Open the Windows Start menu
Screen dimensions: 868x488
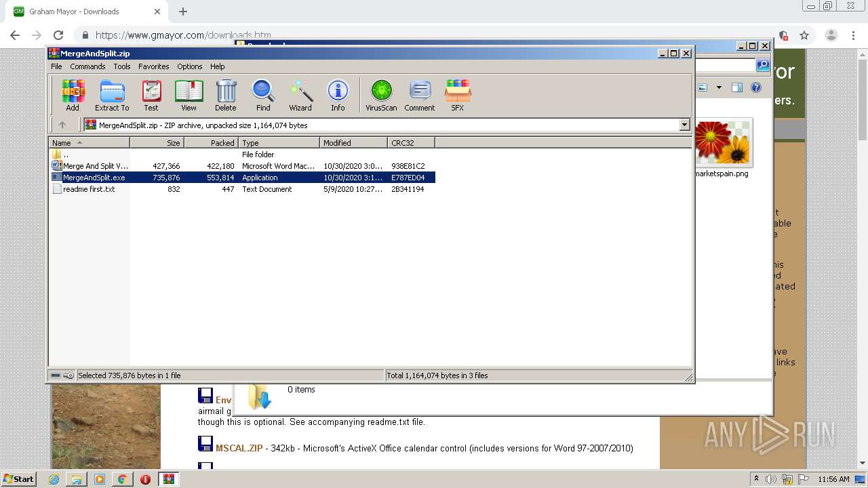[19, 479]
